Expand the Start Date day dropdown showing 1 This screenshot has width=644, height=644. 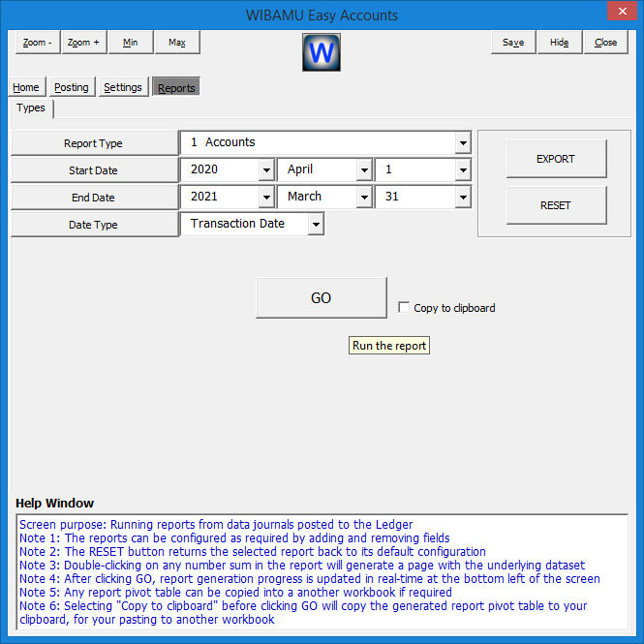coord(463,170)
